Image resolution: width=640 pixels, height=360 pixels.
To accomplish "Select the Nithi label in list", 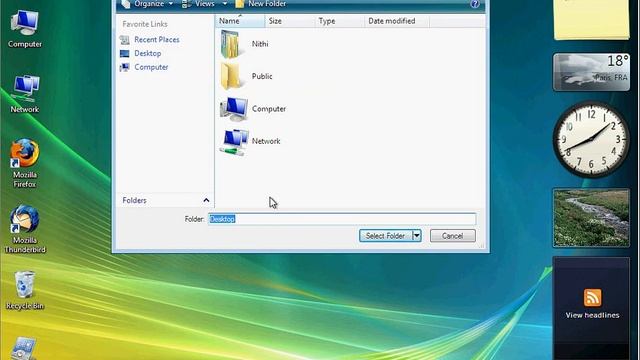I will [x=260, y=44].
